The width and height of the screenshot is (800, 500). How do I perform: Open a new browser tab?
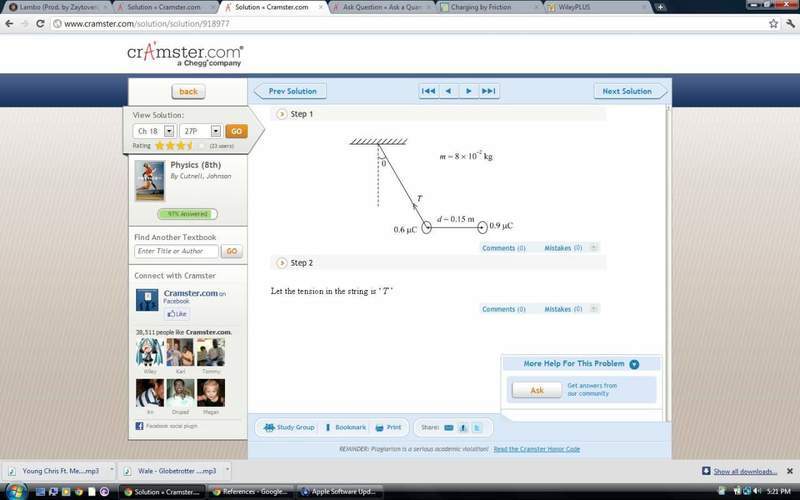click(x=660, y=7)
